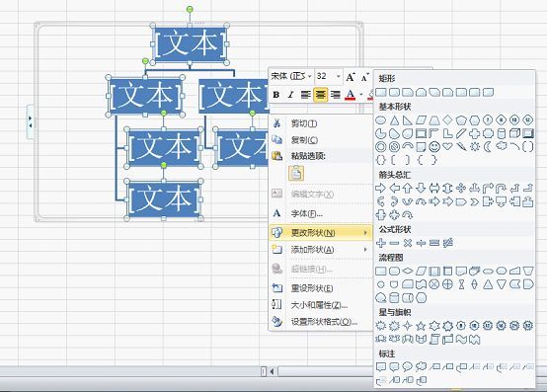Click the 剪切(T) cut menu item
This screenshot has width=547, height=392.
click(320, 123)
